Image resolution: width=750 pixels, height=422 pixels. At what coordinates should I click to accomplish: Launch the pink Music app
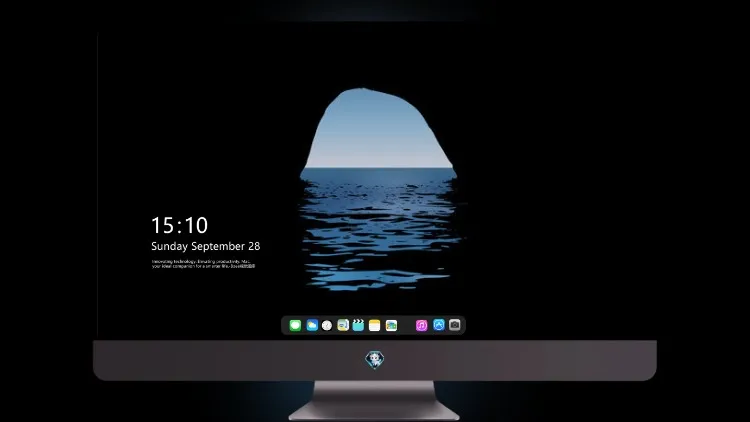[421, 325]
